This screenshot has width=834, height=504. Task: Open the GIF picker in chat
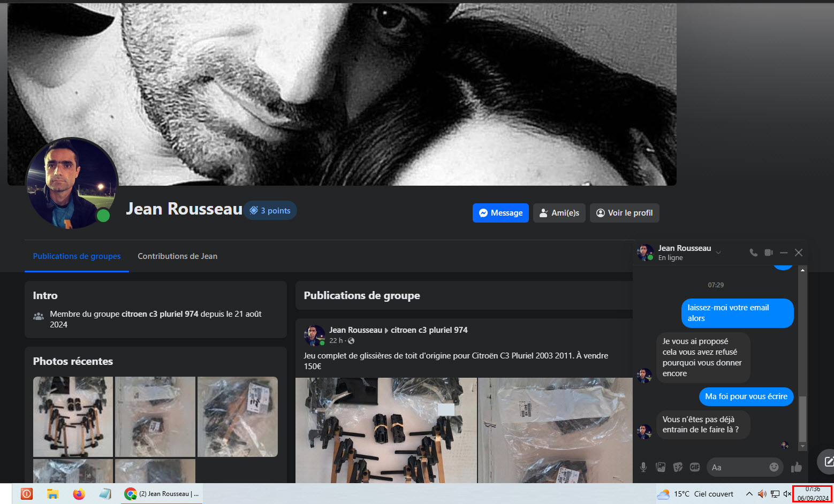(695, 467)
